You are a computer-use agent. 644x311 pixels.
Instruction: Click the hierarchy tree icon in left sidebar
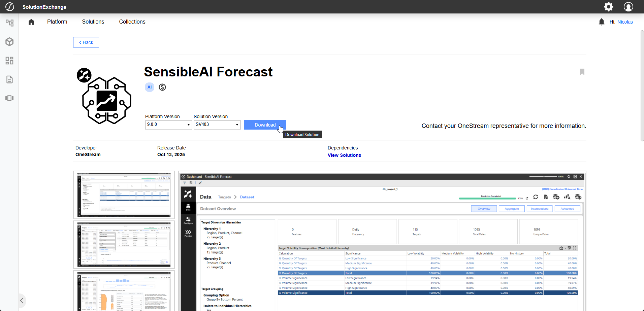pyautogui.click(x=9, y=23)
